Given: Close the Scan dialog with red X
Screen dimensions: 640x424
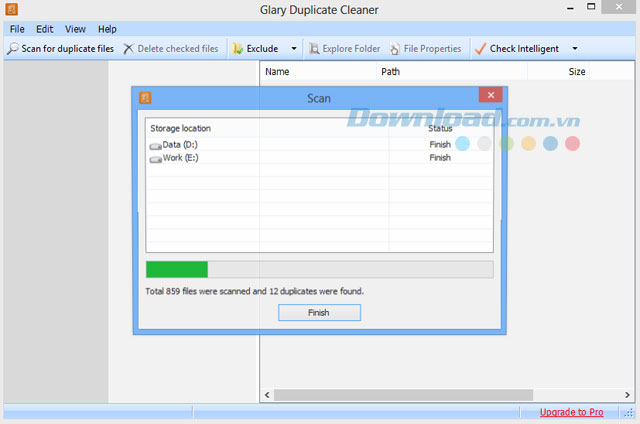Looking at the screenshot, I should point(491,95).
